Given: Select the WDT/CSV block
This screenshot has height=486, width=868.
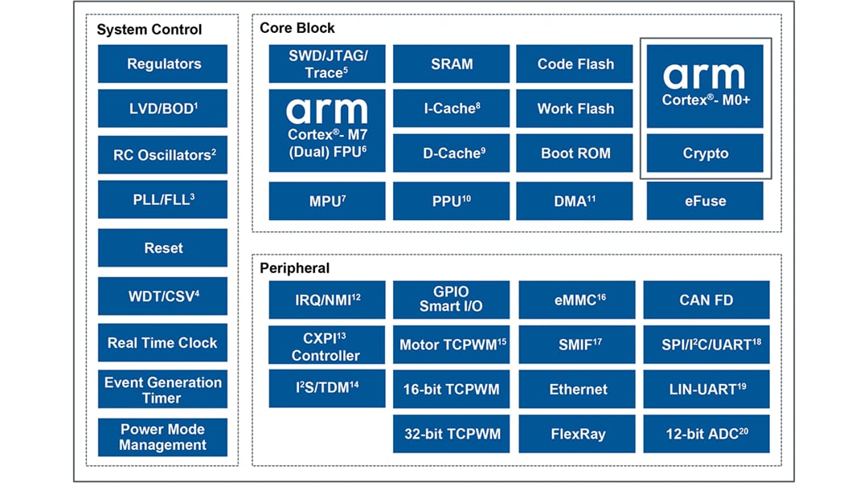Looking at the screenshot, I should [162, 296].
